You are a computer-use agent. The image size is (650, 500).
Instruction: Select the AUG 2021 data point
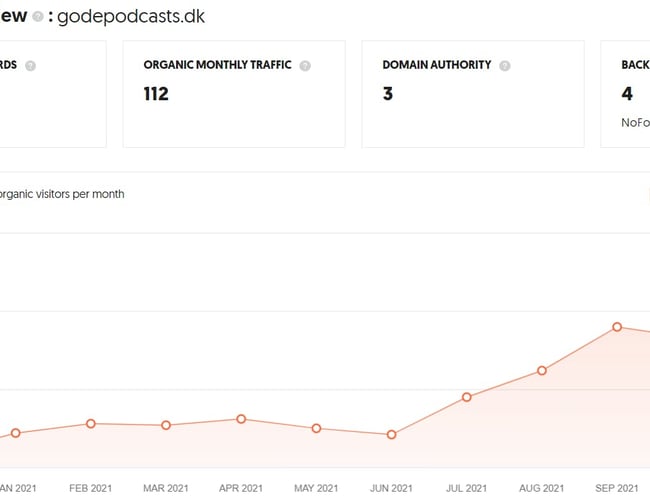[542, 371]
